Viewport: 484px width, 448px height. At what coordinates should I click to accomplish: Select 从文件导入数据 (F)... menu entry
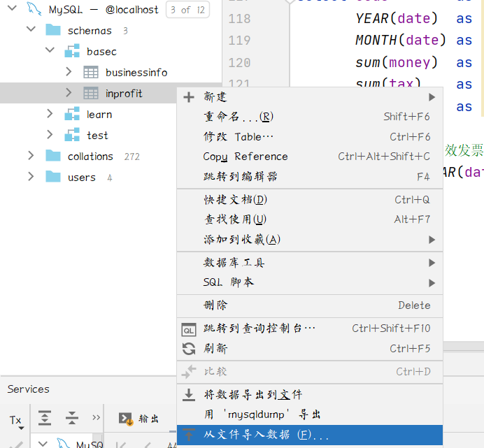click(310, 435)
